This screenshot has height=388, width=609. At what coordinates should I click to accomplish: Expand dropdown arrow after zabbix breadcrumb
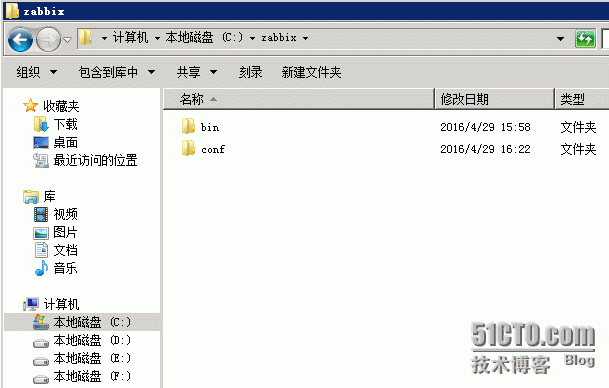click(305, 38)
